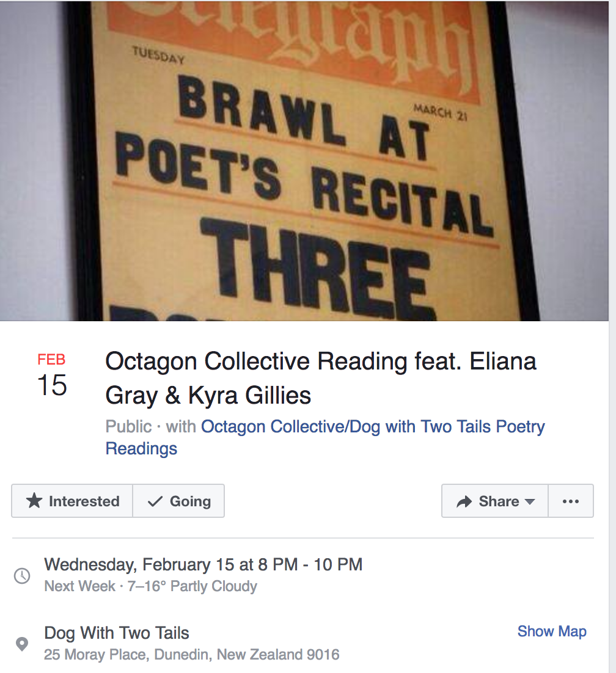Click the star icon beside Interested
This screenshot has width=616, height=673.
pos(34,501)
